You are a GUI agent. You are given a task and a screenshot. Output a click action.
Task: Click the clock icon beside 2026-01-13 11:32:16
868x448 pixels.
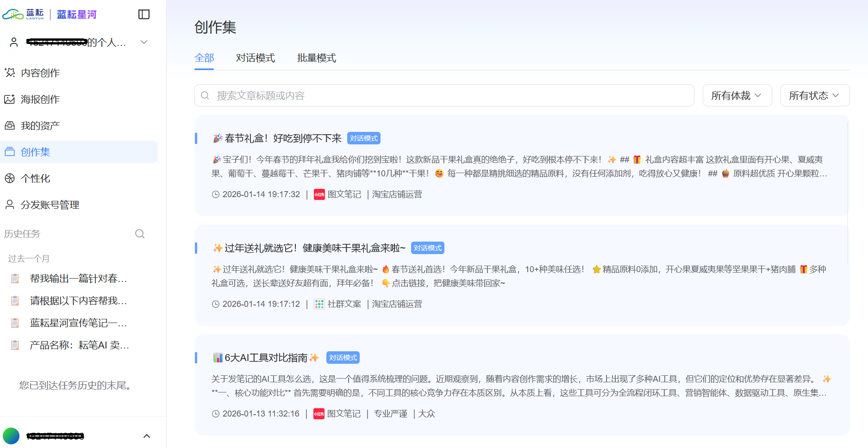[216, 414]
